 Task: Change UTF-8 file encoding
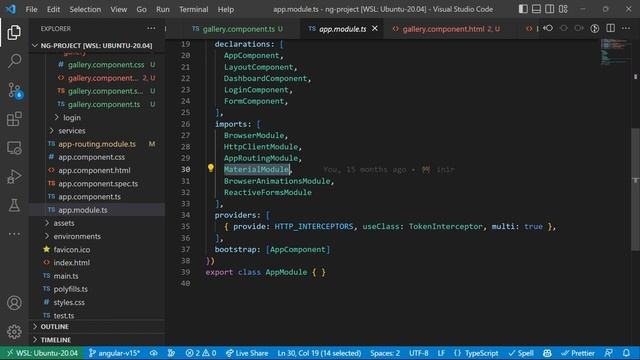pyautogui.click(x=418, y=353)
